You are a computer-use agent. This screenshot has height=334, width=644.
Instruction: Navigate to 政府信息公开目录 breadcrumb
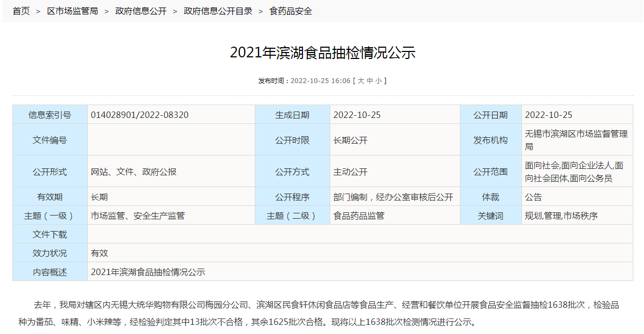[x=218, y=11]
